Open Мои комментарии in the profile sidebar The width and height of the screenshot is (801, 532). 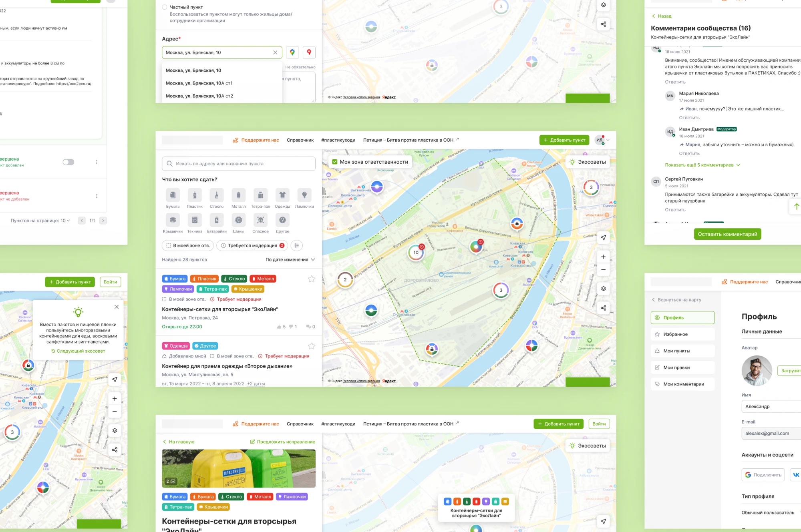[x=682, y=384]
